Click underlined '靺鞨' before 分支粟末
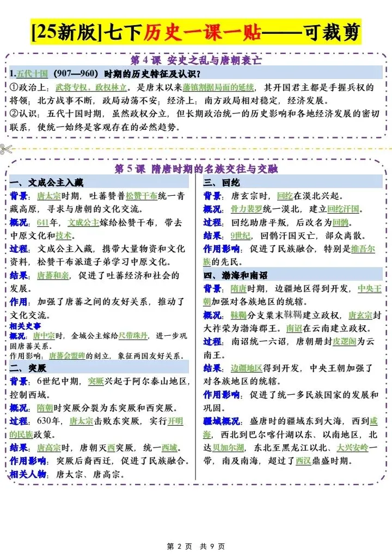 coord(238,315)
